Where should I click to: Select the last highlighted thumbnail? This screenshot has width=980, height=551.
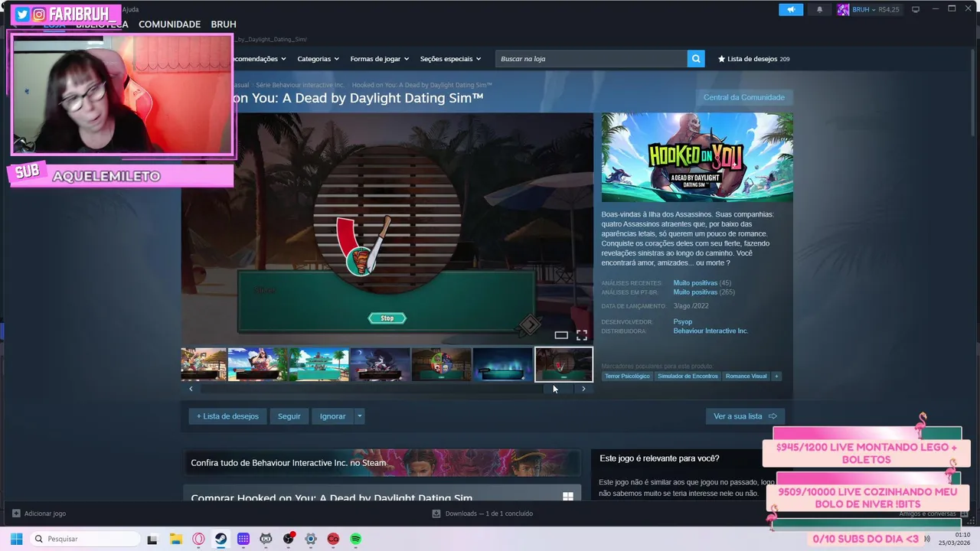pyautogui.click(x=563, y=364)
